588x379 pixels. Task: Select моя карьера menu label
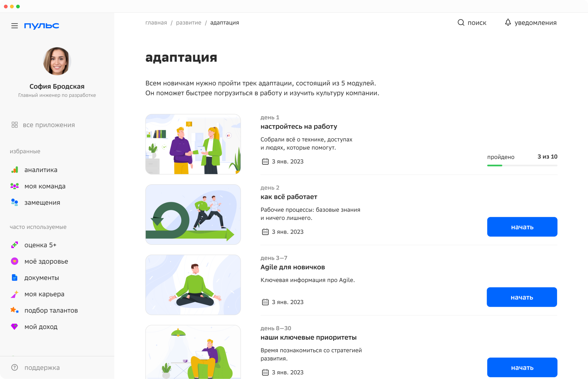click(45, 294)
